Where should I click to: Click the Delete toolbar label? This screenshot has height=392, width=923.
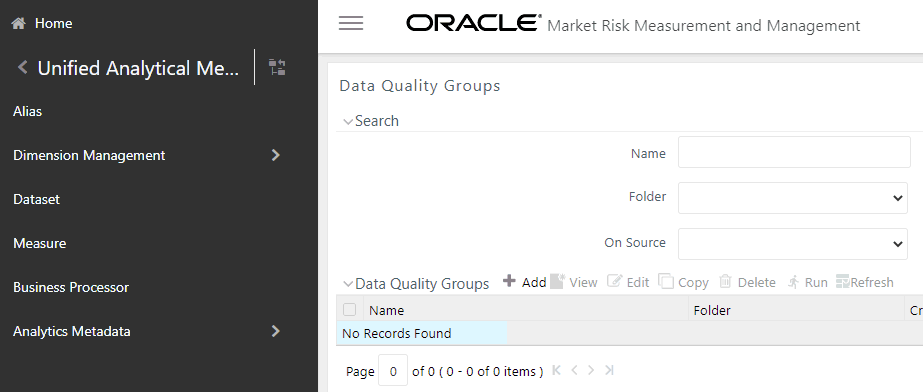coord(756,283)
